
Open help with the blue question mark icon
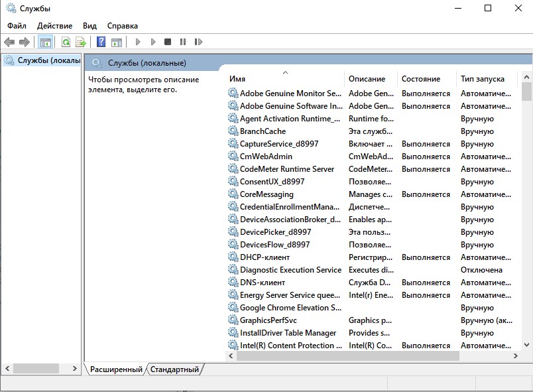101,42
